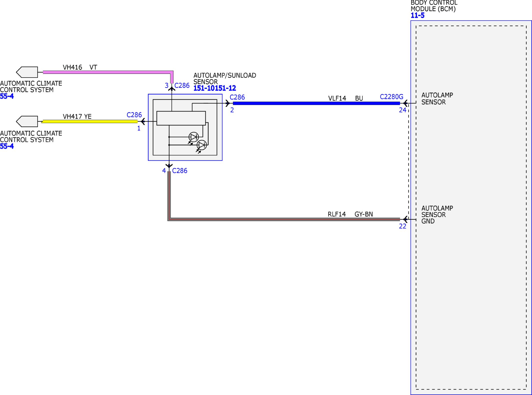Image resolution: width=532 pixels, height=395 pixels.
Task: Open the sensor 151-10151-12 reference link
Action: (215, 88)
